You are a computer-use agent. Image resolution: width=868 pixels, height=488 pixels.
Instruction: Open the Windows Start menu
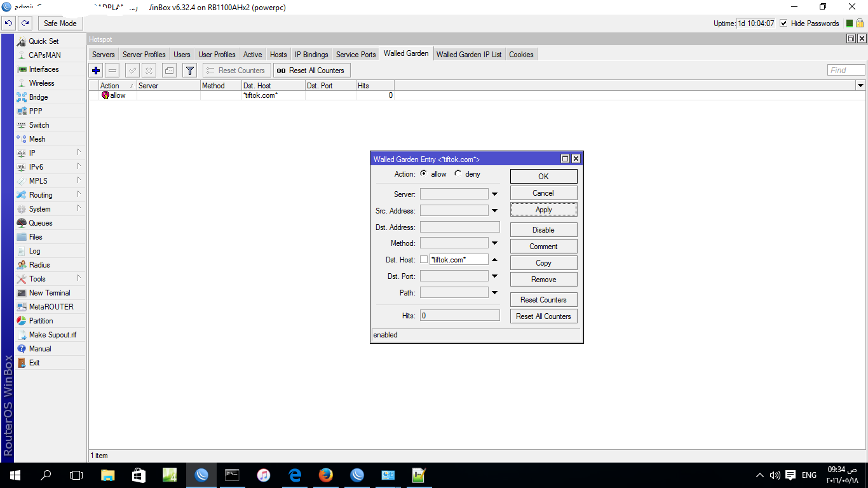pyautogui.click(x=15, y=475)
